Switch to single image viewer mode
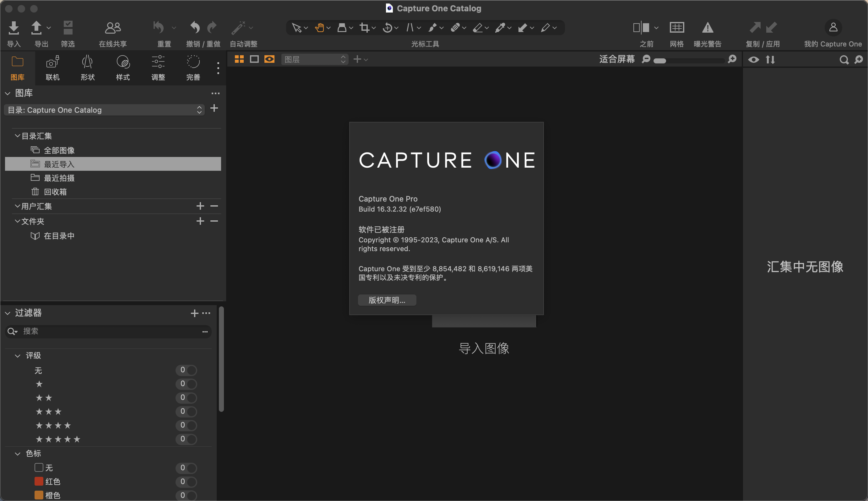This screenshot has height=501, width=868. pos(254,59)
